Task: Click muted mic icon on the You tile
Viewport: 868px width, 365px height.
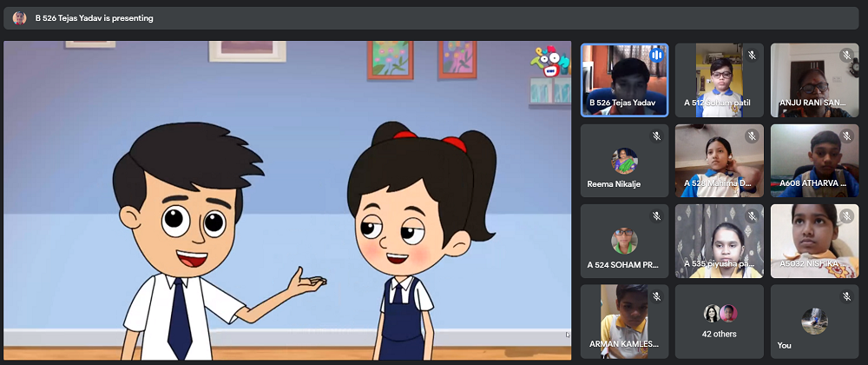Action: click(846, 297)
